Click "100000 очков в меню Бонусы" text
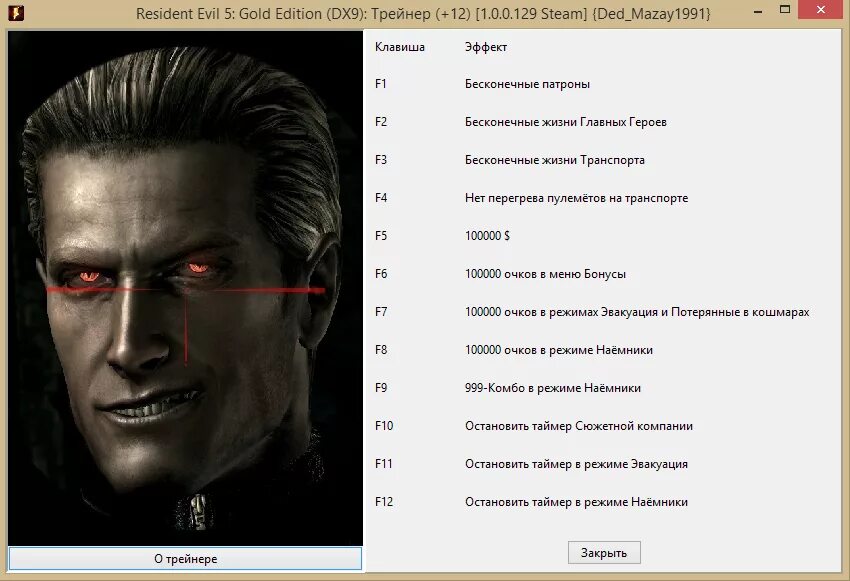This screenshot has width=850, height=581. (545, 274)
